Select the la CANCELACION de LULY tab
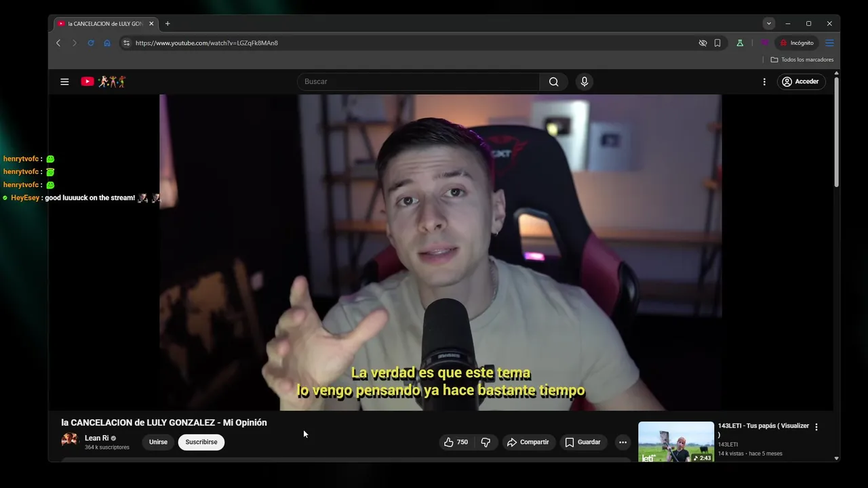Screen dimensions: 868x488 [106, 24]
